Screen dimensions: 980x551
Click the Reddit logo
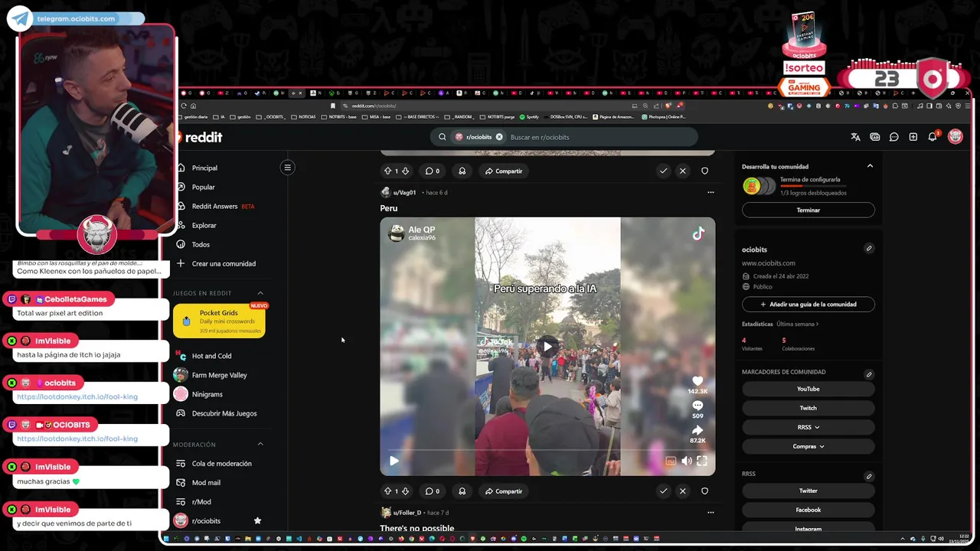click(x=201, y=137)
